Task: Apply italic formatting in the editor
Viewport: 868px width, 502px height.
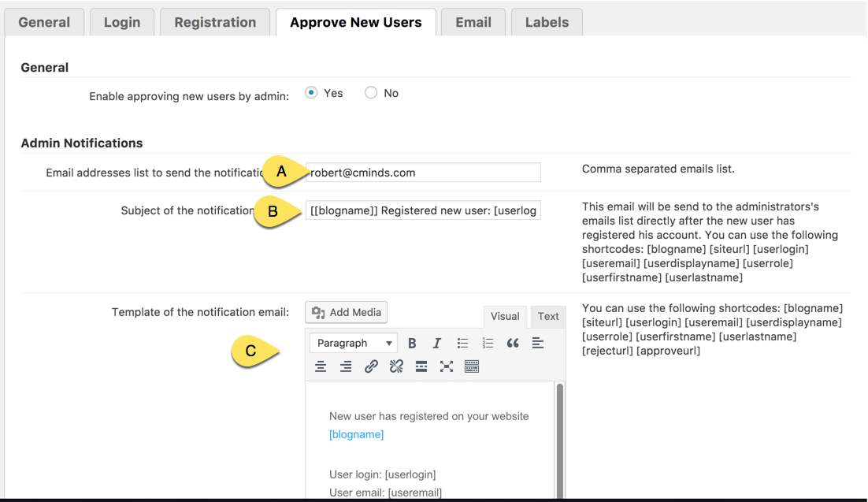Action: tap(437, 344)
